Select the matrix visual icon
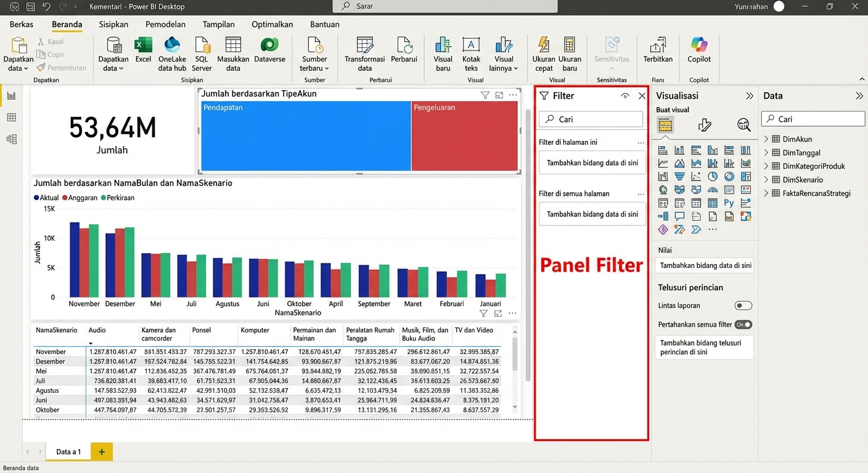Image resolution: width=868 pixels, height=473 pixels. click(x=712, y=203)
